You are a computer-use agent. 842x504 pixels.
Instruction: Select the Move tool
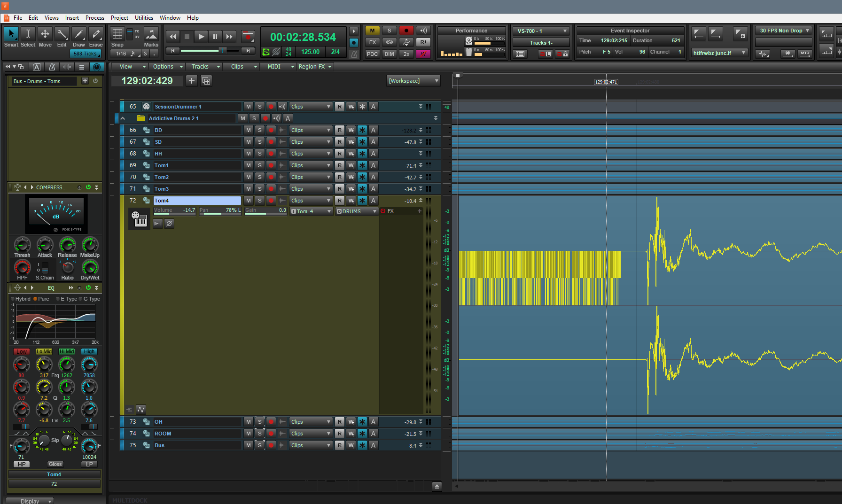point(45,34)
